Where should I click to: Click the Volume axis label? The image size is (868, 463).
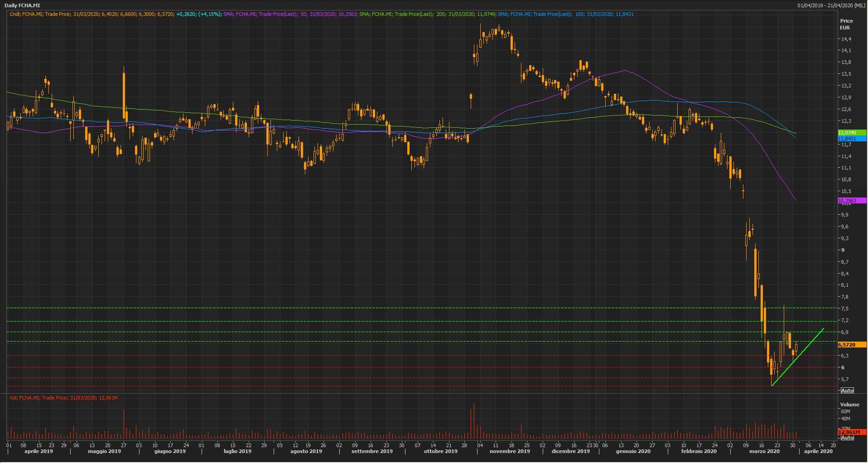(x=849, y=405)
